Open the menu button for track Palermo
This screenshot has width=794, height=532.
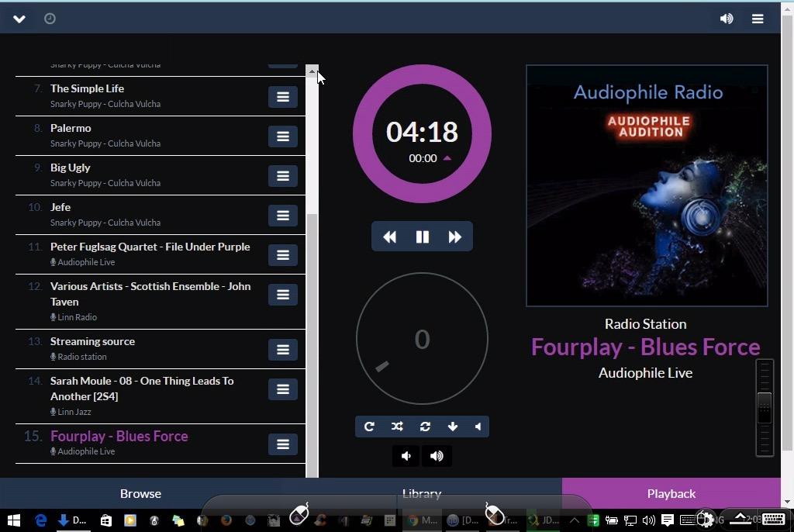tap(282, 136)
